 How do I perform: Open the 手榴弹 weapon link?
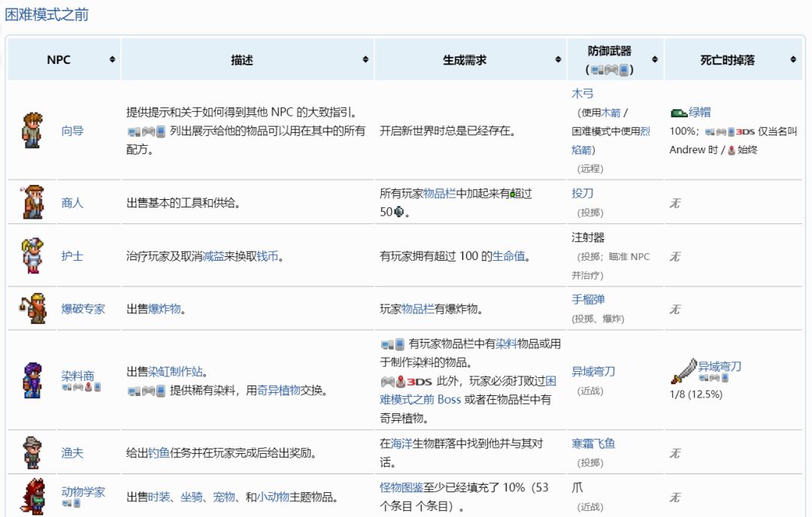tap(588, 300)
